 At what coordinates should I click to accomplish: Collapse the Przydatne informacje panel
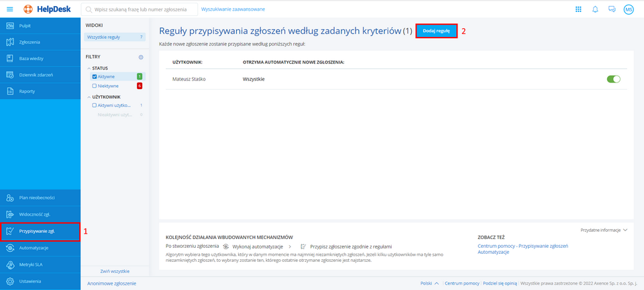click(625, 230)
